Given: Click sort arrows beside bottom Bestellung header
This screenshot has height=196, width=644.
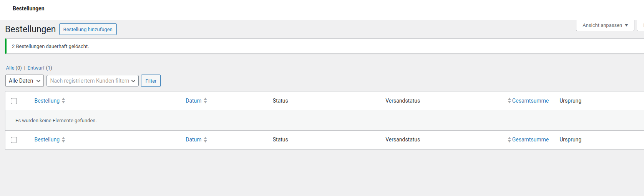Looking at the screenshot, I should (63, 140).
